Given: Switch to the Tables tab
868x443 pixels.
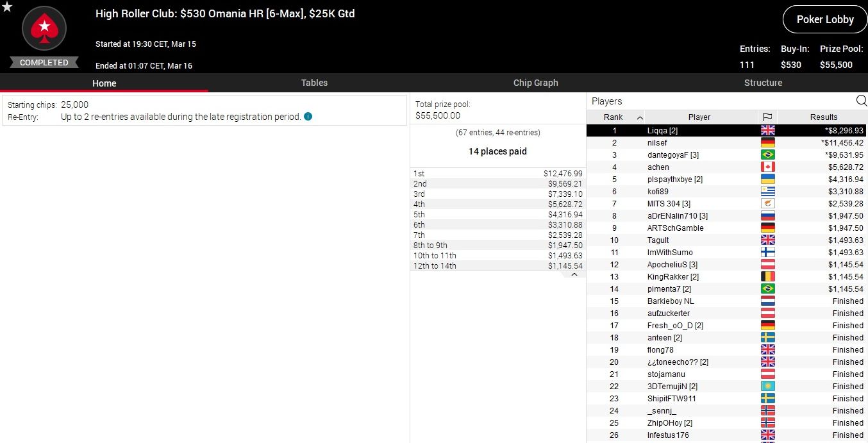Looking at the screenshot, I should click(314, 83).
